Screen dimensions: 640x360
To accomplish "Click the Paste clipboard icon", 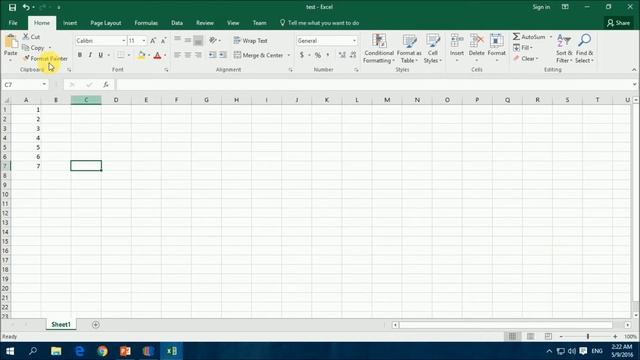I will (11, 42).
